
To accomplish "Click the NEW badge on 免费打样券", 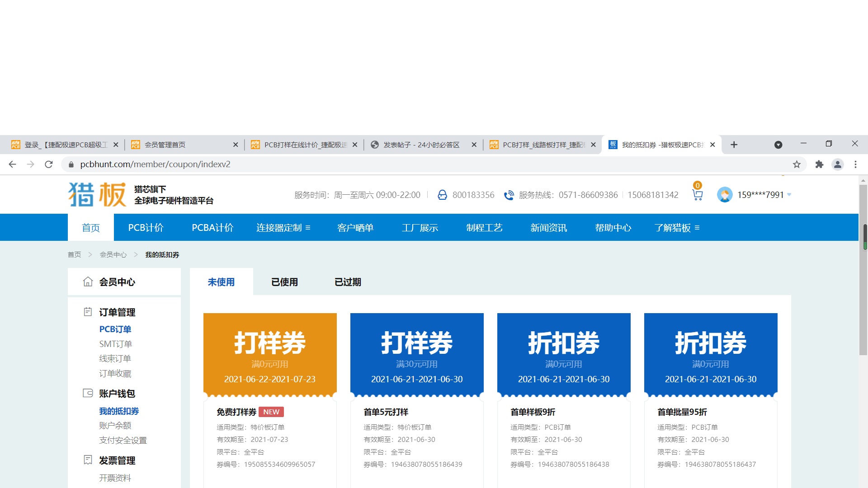I will (x=271, y=412).
